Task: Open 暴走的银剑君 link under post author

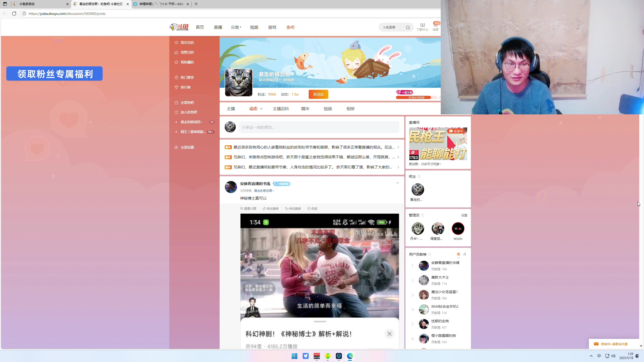Action: [x=264, y=191]
